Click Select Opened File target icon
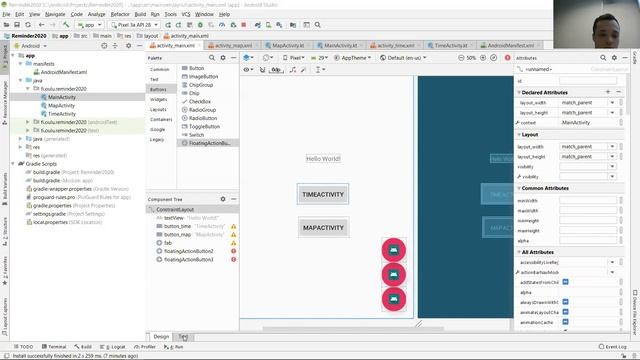The width and height of the screenshot is (640, 360). 104,46
